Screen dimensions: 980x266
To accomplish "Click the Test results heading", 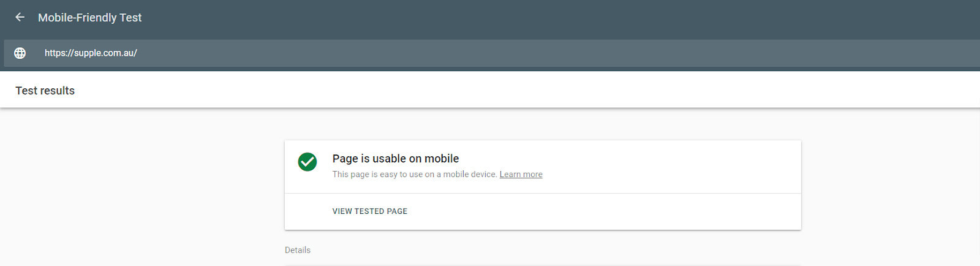I will click(x=45, y=91).
